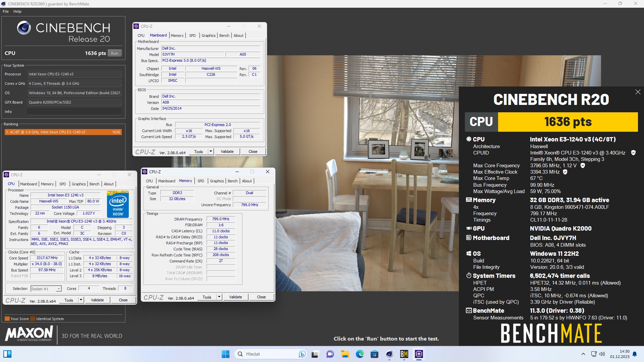This screenshot has height=362, width=644.
Task: Open notifications bell in system tray
Action: (635, 354)
